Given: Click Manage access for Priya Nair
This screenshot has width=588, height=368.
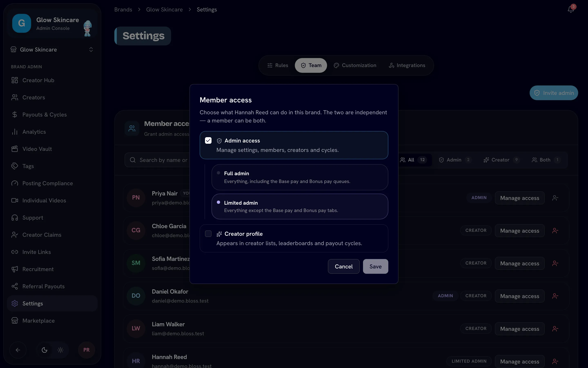Looking at the screenshot, I should pos(519,198).
